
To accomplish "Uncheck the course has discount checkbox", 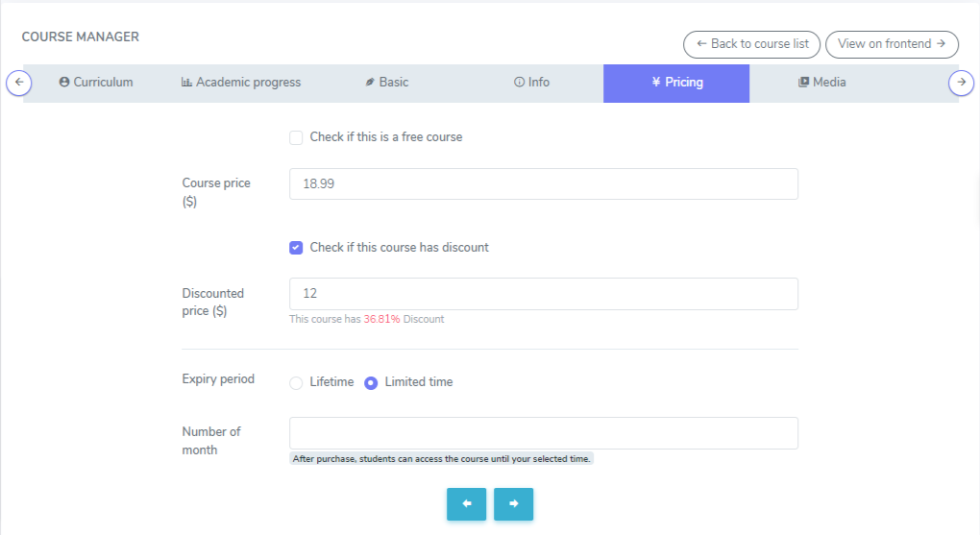I will click(296, 248).
